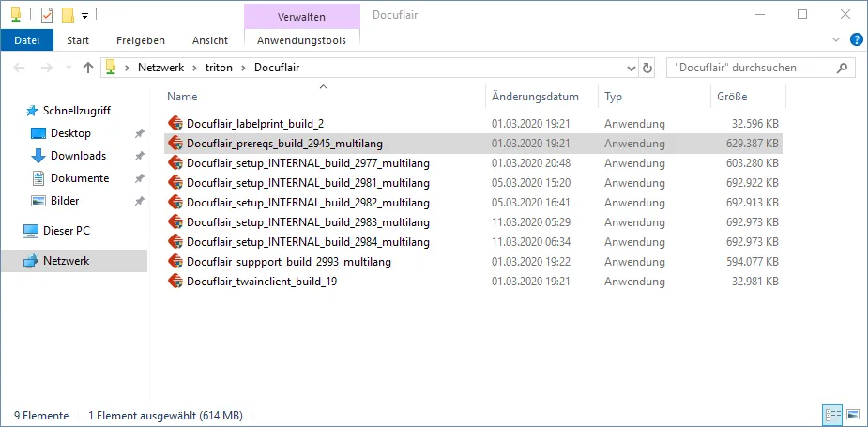868x427 pixels.
Task: Go up one folder level arrow
Action: pyautogui.click(x=88, y=68)
